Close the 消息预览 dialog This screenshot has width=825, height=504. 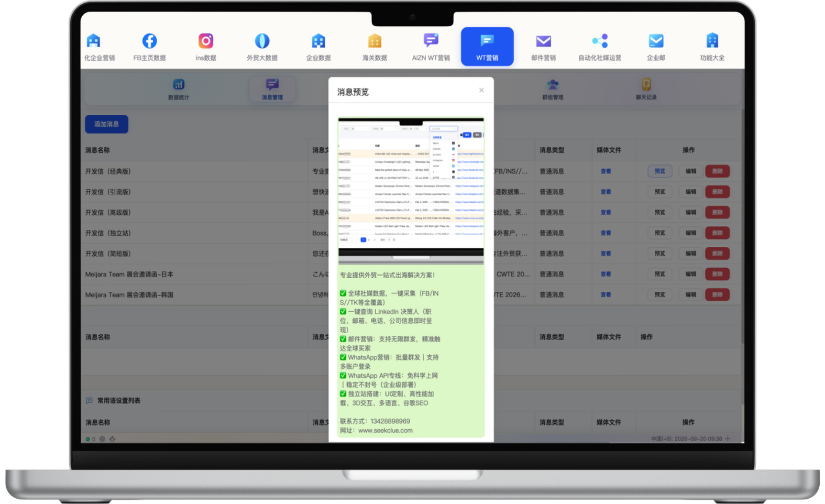click(x=481, y=90)
